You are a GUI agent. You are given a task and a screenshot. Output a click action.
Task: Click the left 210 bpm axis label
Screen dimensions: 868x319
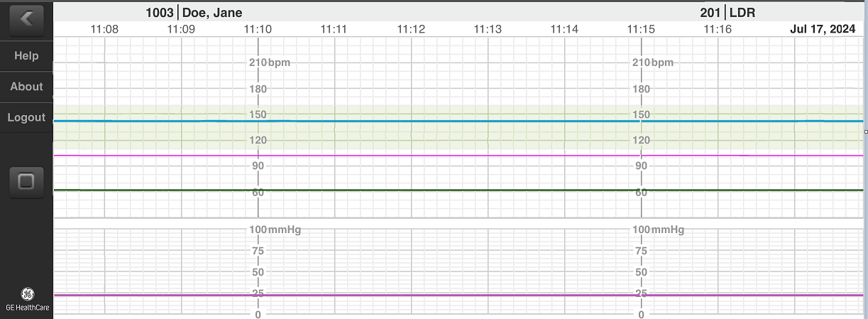[x=269, y=63]
